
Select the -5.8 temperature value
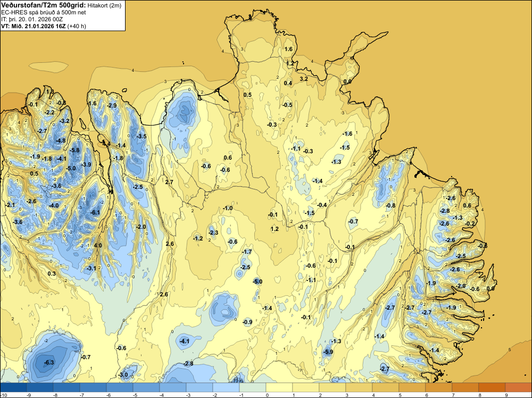click(74, 150)
